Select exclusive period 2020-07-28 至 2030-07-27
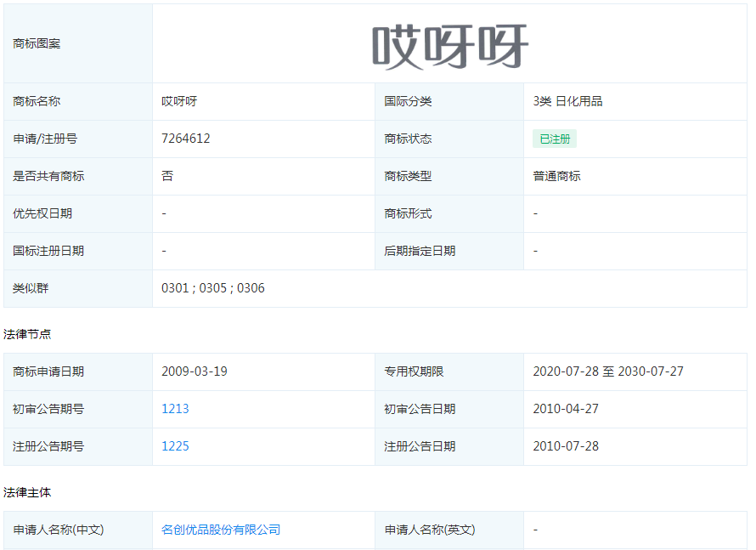The image size is (756, 550). click(608, 371)
